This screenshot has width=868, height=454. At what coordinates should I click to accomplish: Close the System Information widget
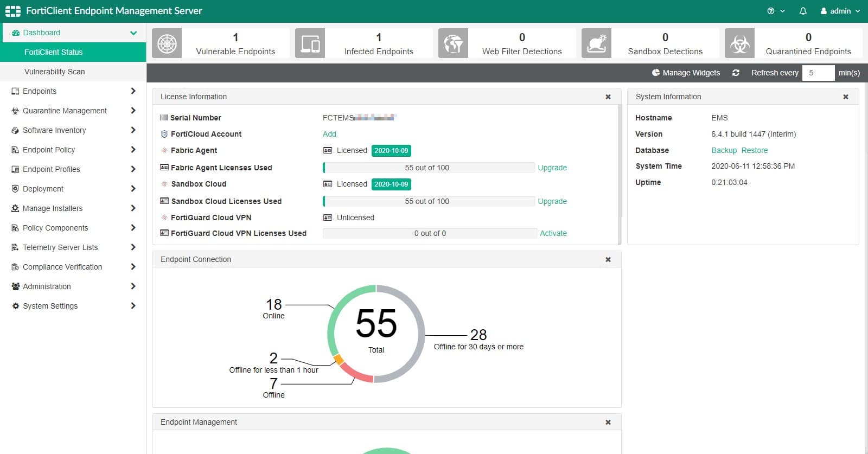pos(846,97)
